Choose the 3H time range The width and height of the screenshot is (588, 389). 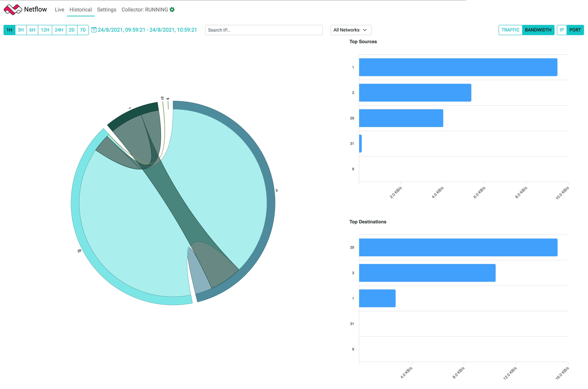pyautogui.click(x=21, y=30)
